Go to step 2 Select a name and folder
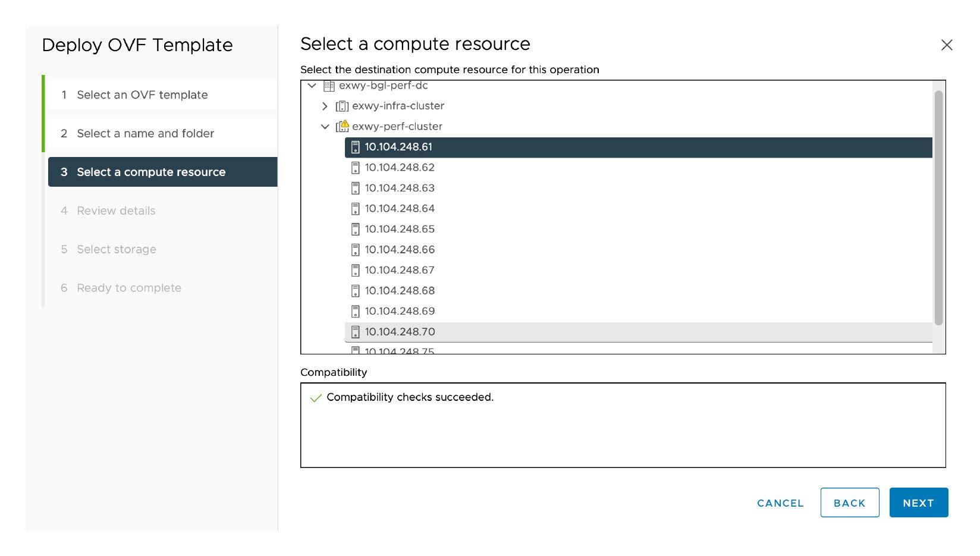The height and width of the screenshot is (556, 980). click(x=145, y=134)
